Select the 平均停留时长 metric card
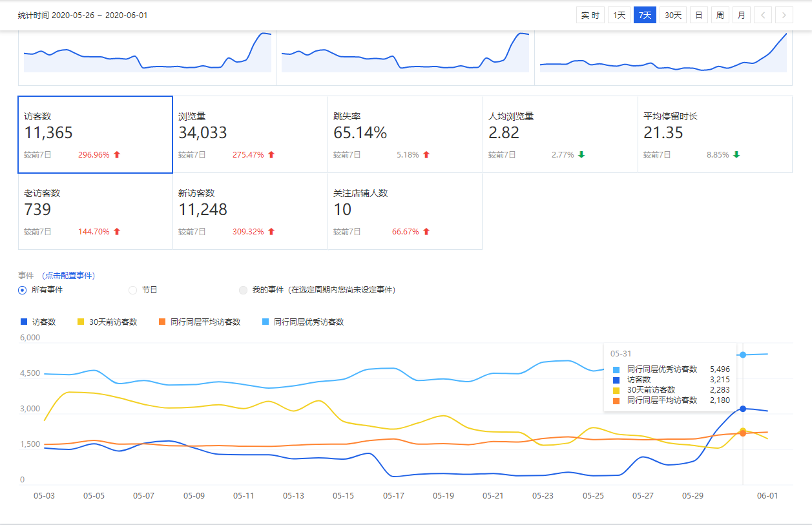 715,134
